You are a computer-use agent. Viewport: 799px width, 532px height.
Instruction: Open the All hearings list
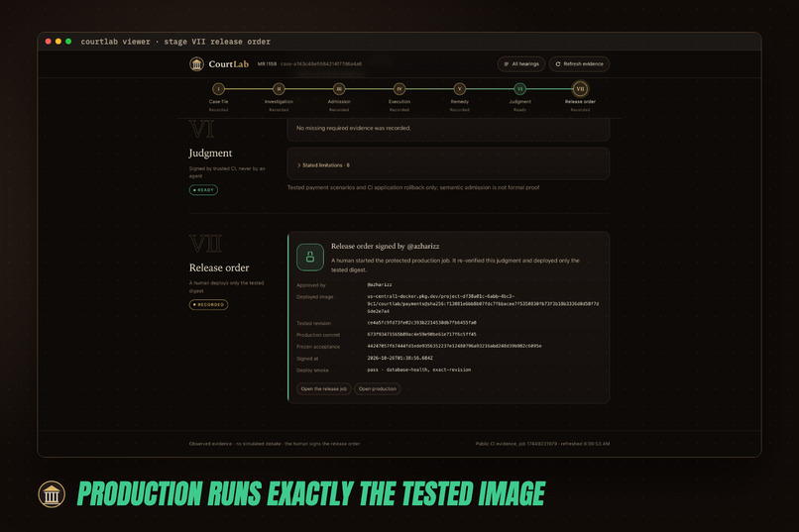pyautogui.click(x=520, y=64)
